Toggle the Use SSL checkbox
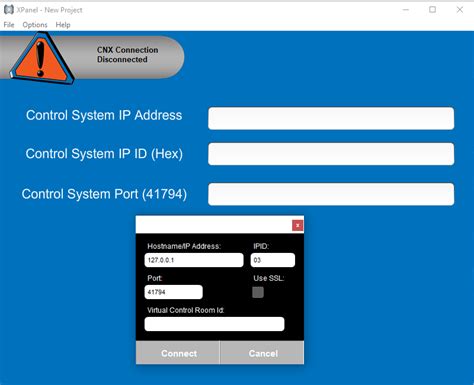 [258, 292]
